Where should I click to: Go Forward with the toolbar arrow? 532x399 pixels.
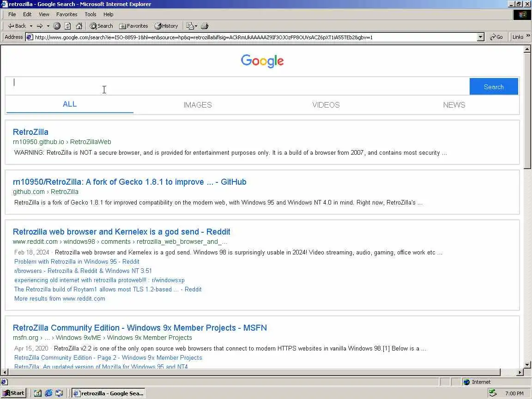(40, 26)
